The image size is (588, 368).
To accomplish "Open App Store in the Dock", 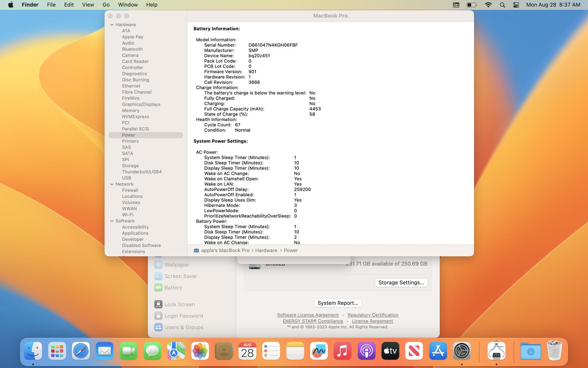I will coord(438,351).
